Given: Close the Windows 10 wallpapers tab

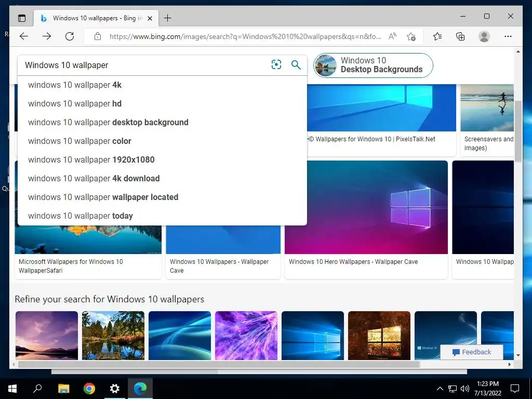Looking at the screenshot, I should [x=150, y=18].
